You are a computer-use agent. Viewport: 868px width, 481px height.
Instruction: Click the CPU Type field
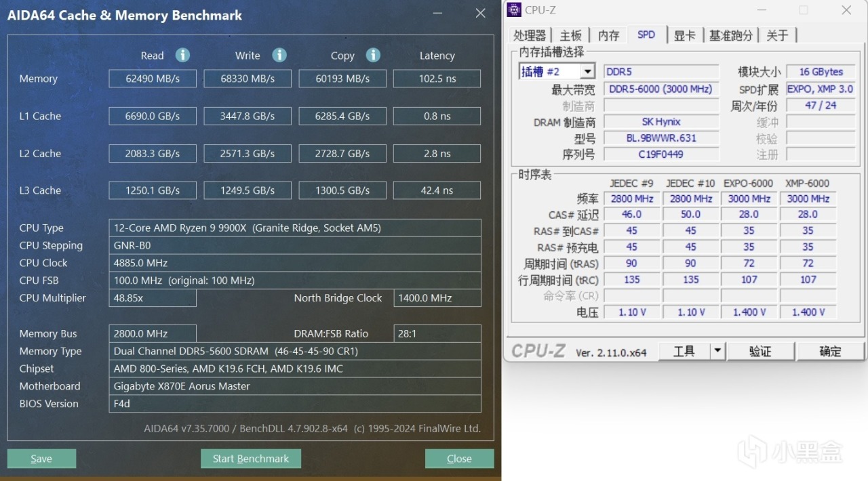295,228
